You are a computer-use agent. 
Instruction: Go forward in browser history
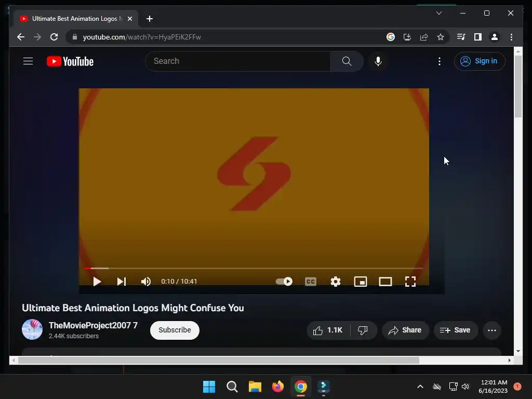pyautogui.click(x=37, y=37)
